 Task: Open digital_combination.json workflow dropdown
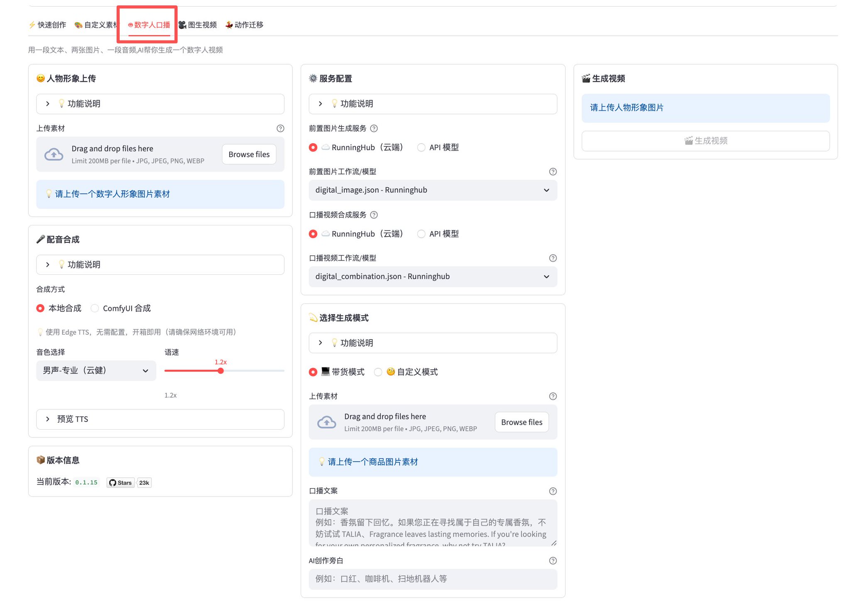tap(433, 276)
